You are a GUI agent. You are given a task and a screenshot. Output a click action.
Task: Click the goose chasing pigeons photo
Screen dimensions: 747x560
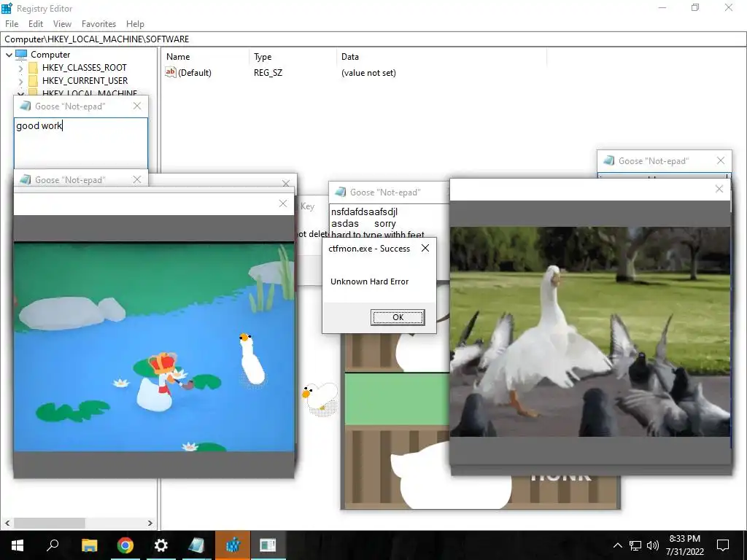point(589,332)
